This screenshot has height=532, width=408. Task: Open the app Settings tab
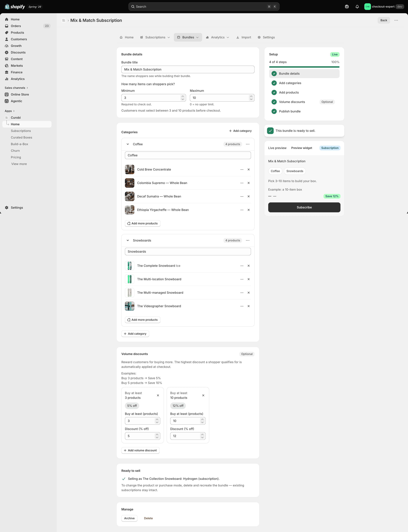tap(266, 37)
